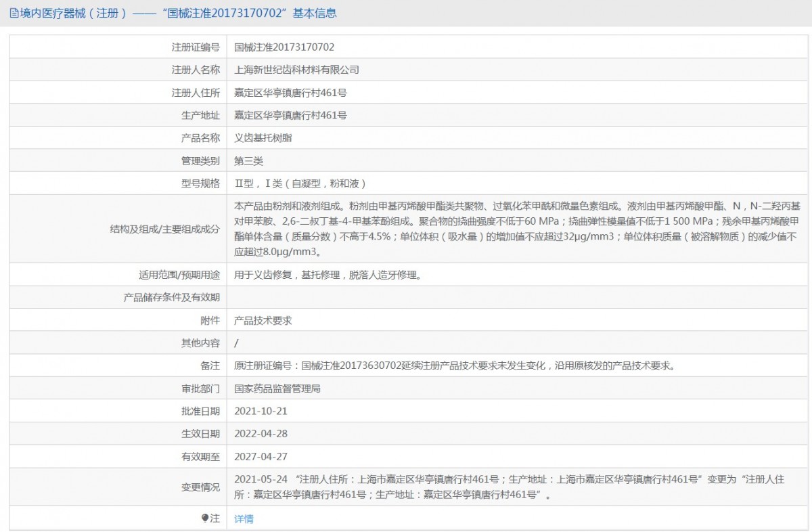Click approving department 国家药品监督管理局
This screenshot has height=532, width=812.
(x=277, y=389)
